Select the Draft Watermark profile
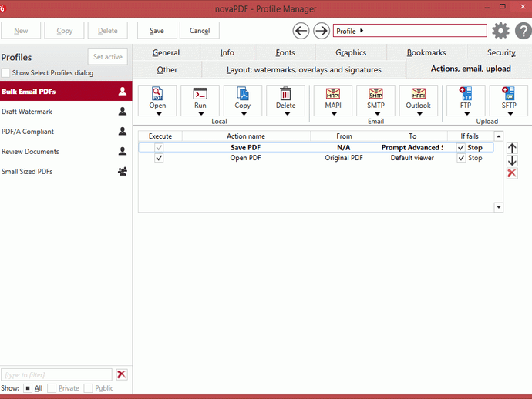Image resolution: width=532 pixels, height=399 pixels. (x=66, y=111)
